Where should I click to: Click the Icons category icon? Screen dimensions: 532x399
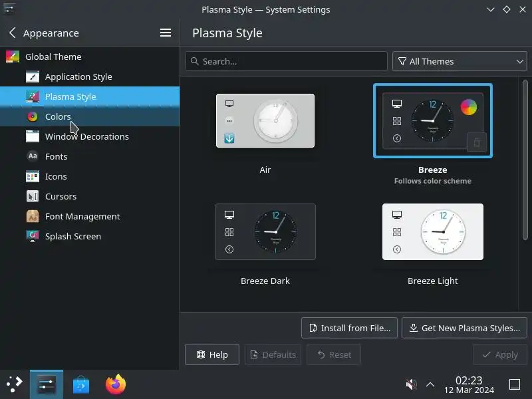(33, 176)
